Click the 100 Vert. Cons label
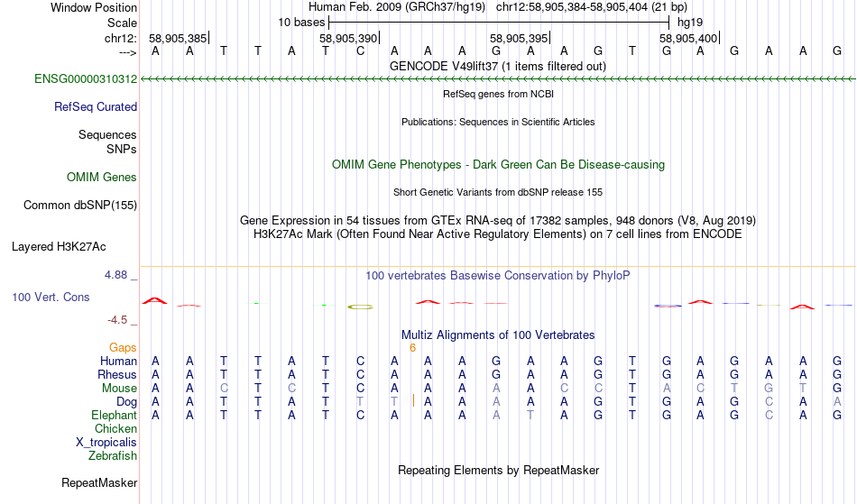Viewport: 857px width, 504px height. click(51, 298)
